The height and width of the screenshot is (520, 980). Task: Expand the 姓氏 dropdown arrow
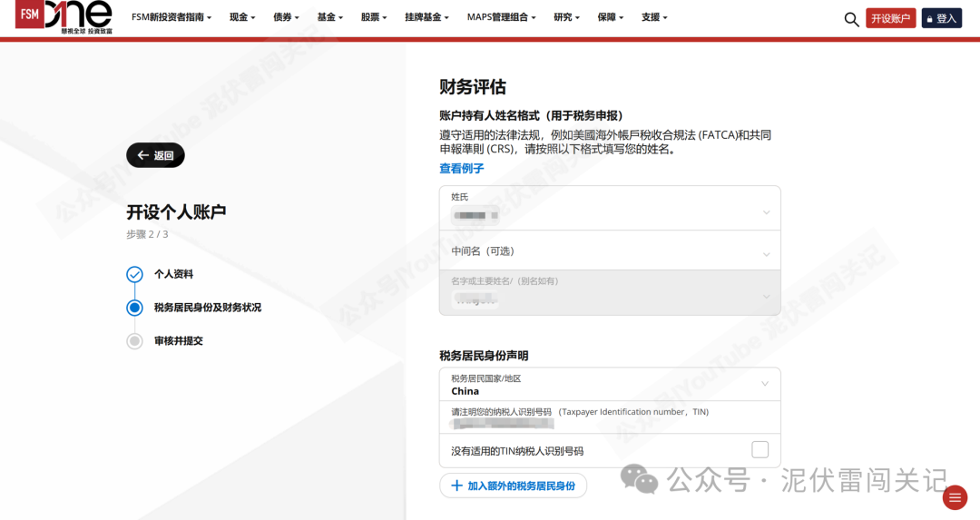[766, 212]
